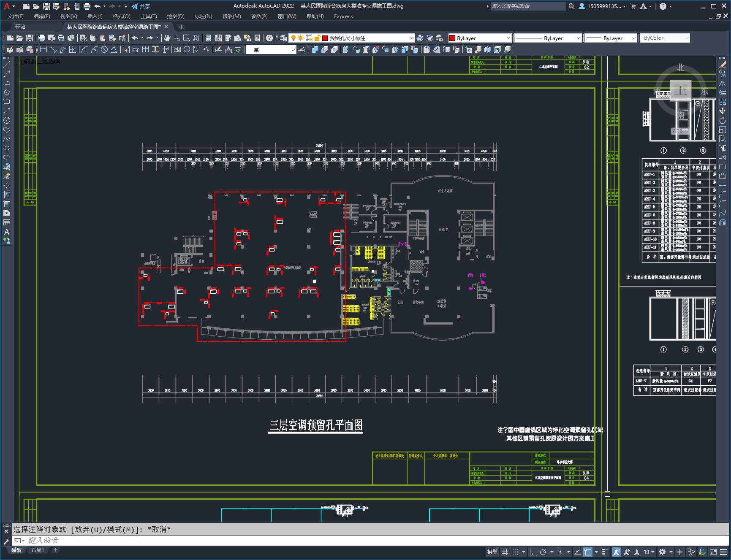Open the ByLayer color dropdown
Screen dimensions: 731x560
[x=480, y=38]
